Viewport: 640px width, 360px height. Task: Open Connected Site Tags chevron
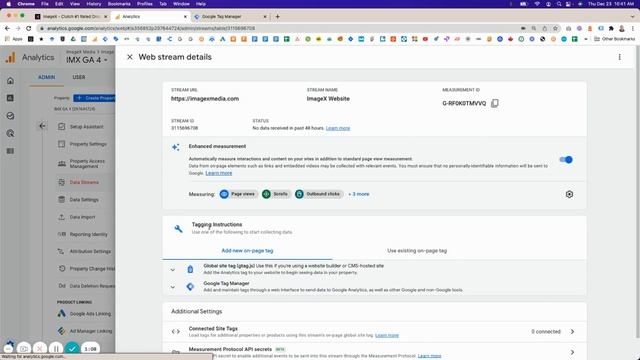[572, 331]
